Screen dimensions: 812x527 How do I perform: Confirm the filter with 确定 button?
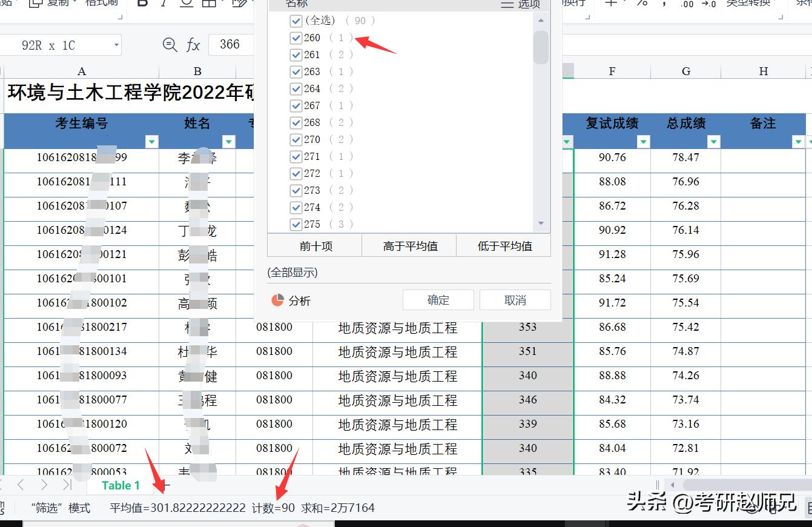(x=438, y=299)
